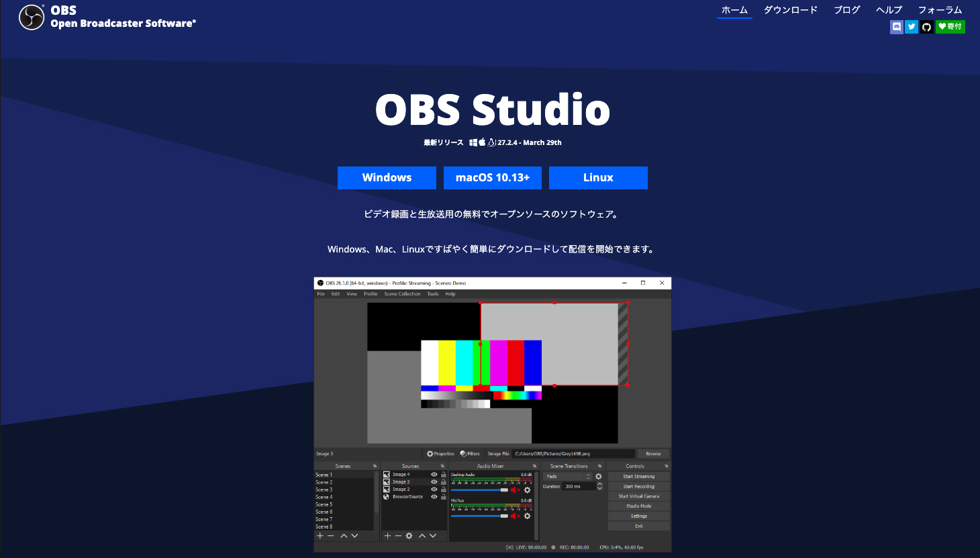Viewport: 980px width, 558px height.
Task: Click the Properties gear in OBS screenshot
Action: pos(430,454)
